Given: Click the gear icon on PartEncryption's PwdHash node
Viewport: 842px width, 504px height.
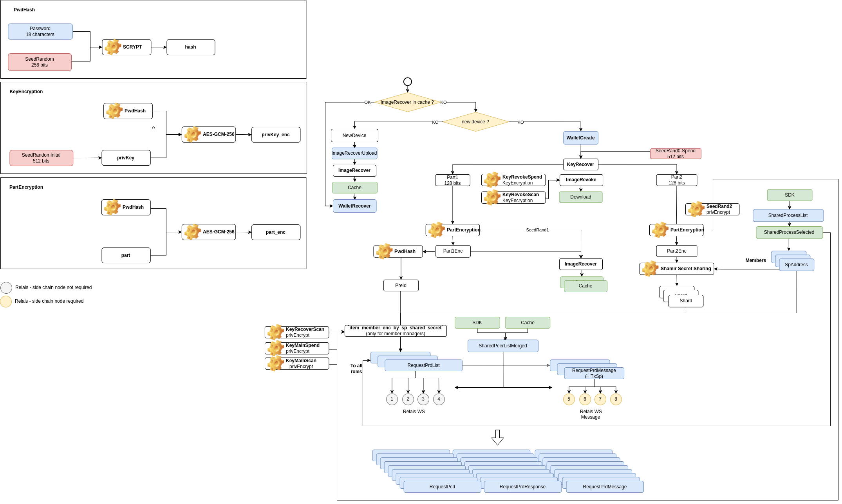Looking at the screenshot, I should point(112,207).
